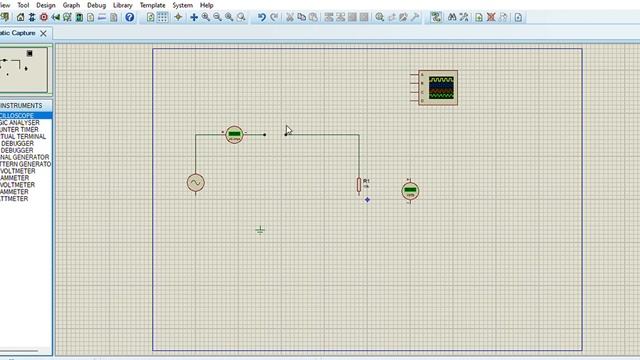This screenshot has height=360, width=640.
Task: Open the Tool menu
Action: [23, 5]
